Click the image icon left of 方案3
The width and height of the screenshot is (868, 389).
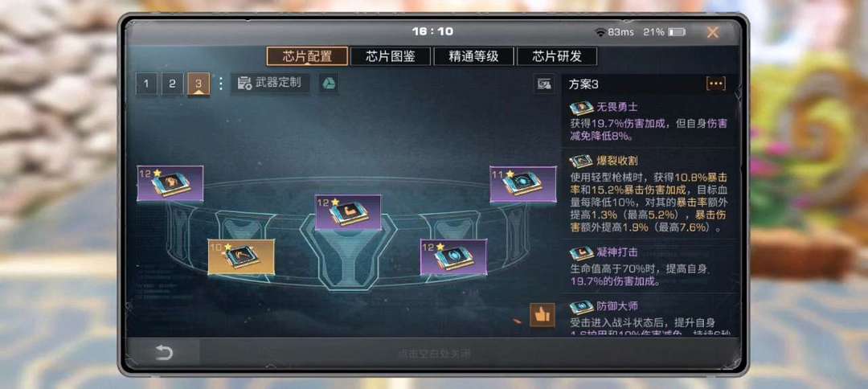coord(544,84)
